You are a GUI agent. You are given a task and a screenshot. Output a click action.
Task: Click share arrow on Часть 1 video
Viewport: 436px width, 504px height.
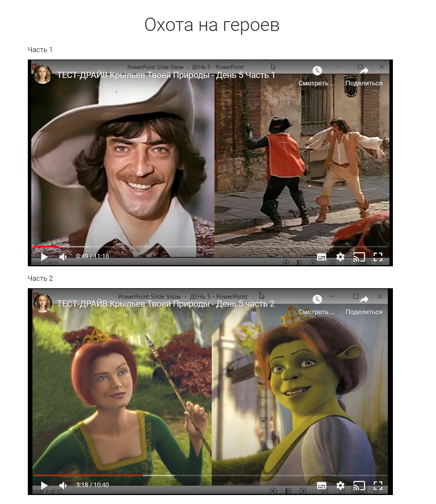click(364, 70)
